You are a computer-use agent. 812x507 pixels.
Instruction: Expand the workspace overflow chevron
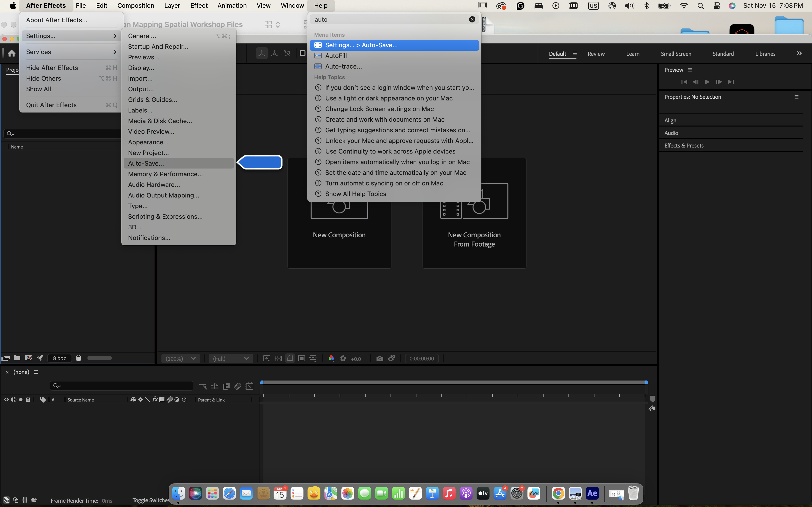[x=799, y=53]
